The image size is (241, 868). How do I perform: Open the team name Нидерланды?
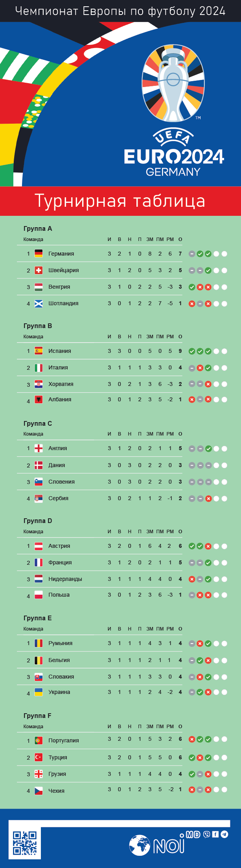coord(65,579)
